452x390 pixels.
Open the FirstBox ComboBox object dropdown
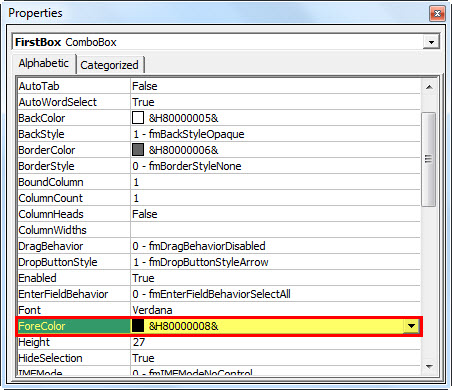point(431,42)
